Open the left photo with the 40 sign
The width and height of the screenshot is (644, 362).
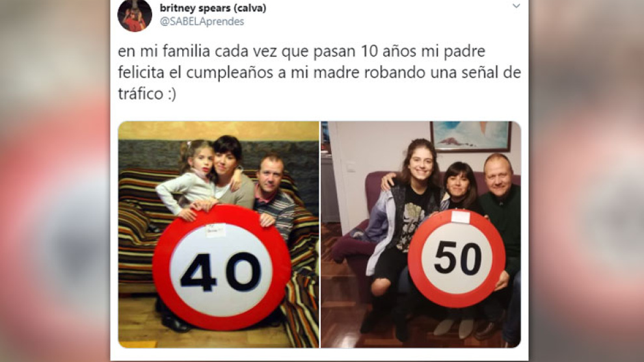coord(219,235)
